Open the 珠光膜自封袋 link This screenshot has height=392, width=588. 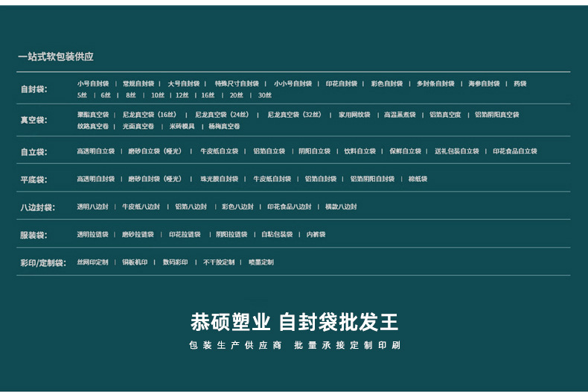click(220, 179)
